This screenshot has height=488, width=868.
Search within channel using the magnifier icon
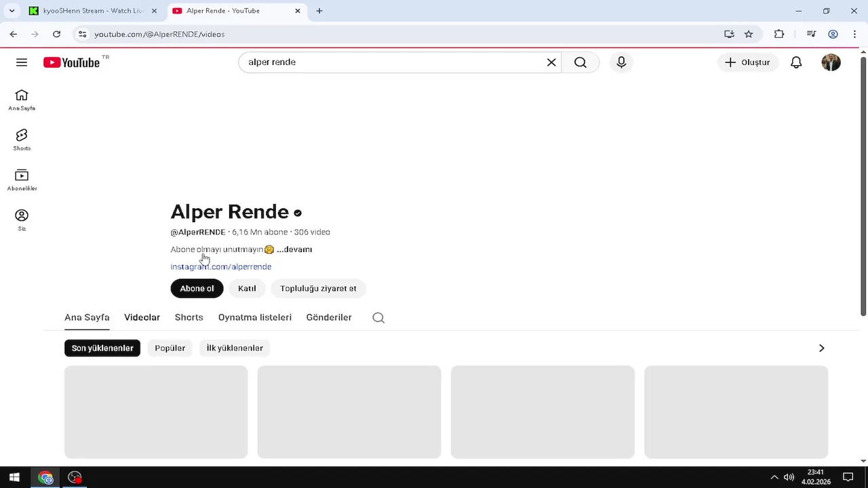pyautogui.click(x=378, y=317)
